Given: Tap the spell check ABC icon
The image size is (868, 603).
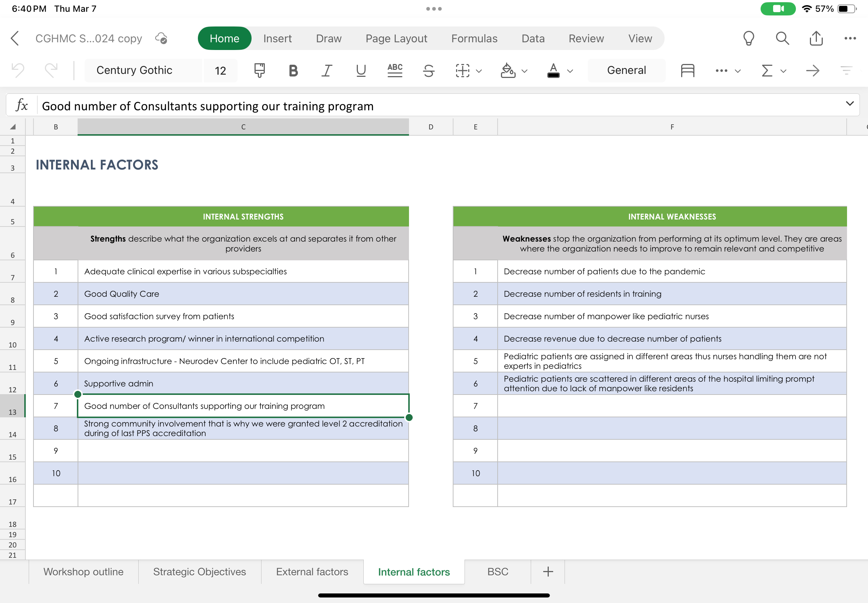Looking at the screenshot, I should 395,70.
